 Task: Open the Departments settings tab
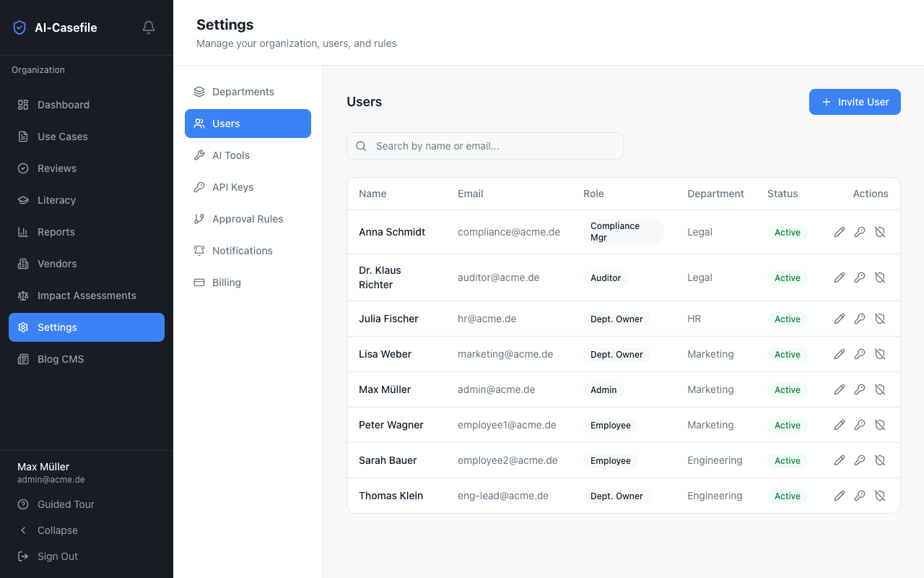(x=243, y=92)
